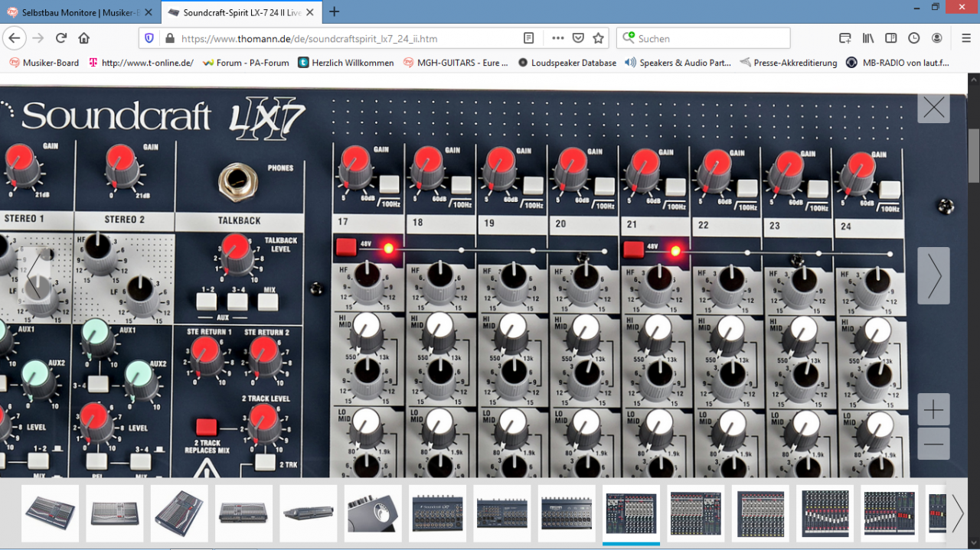Click the tracking protection shield icon

149,38
